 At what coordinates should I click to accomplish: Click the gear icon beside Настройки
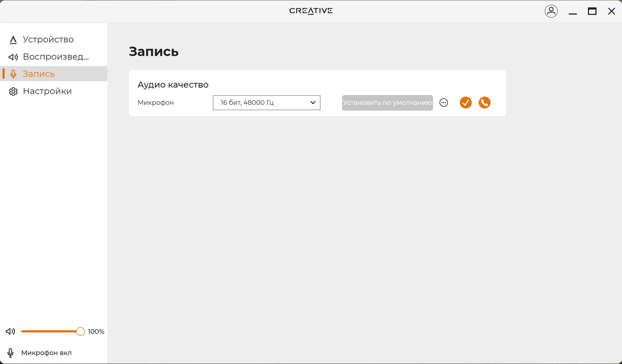pos(13,92)
